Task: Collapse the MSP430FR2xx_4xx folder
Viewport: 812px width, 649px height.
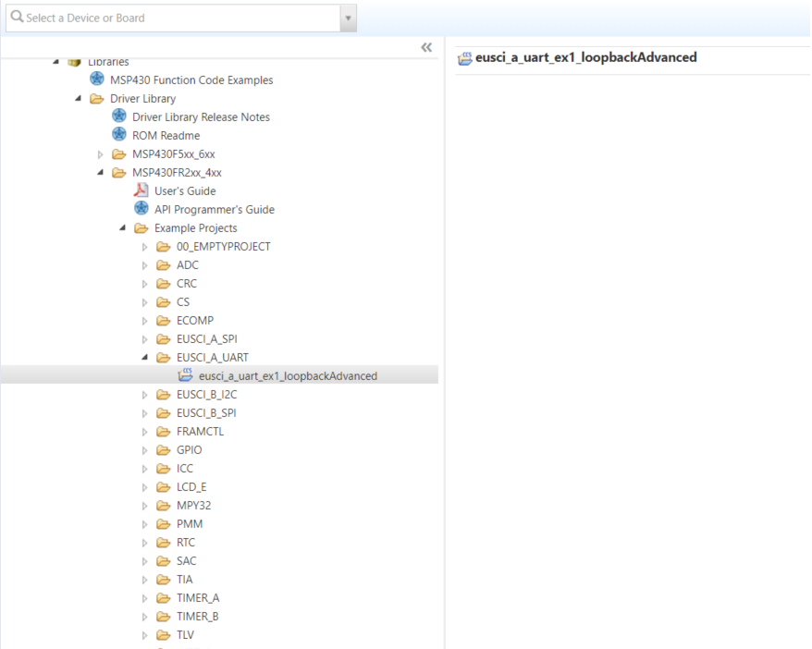Action: pyautogui.click(x=101, y=172)
